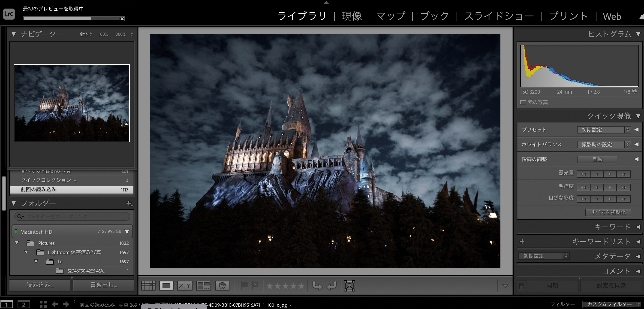Enable 元の写真 checkbox in histogram
Screen dimensions: 644x309
click(x=523, y=102)
